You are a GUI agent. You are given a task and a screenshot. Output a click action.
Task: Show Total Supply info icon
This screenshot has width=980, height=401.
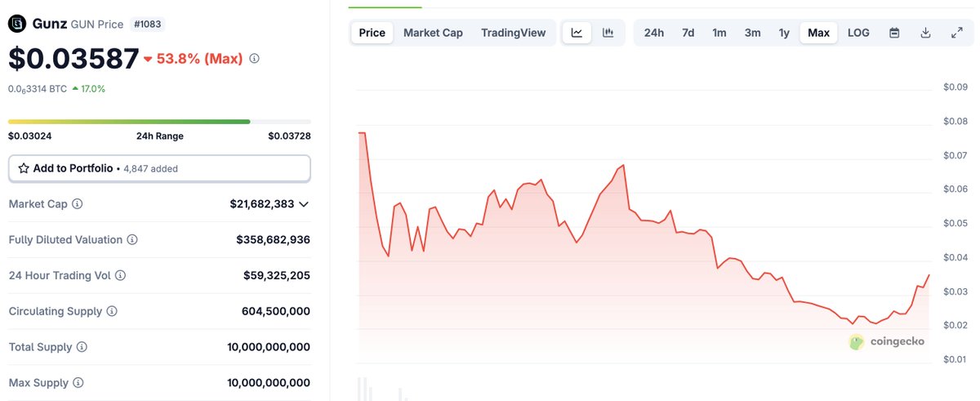pyautogui.click(x=82, y=347)
